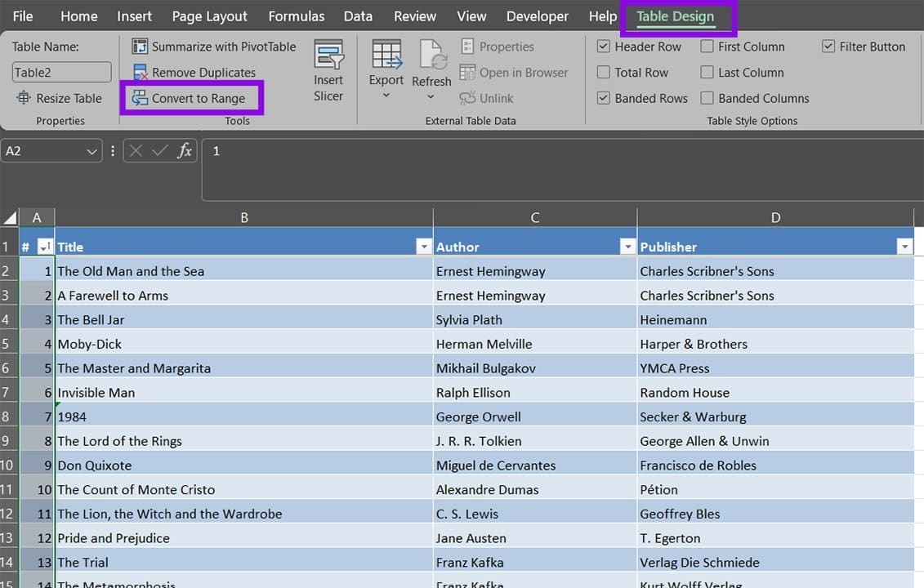Open the Help tab

(603, 16)
